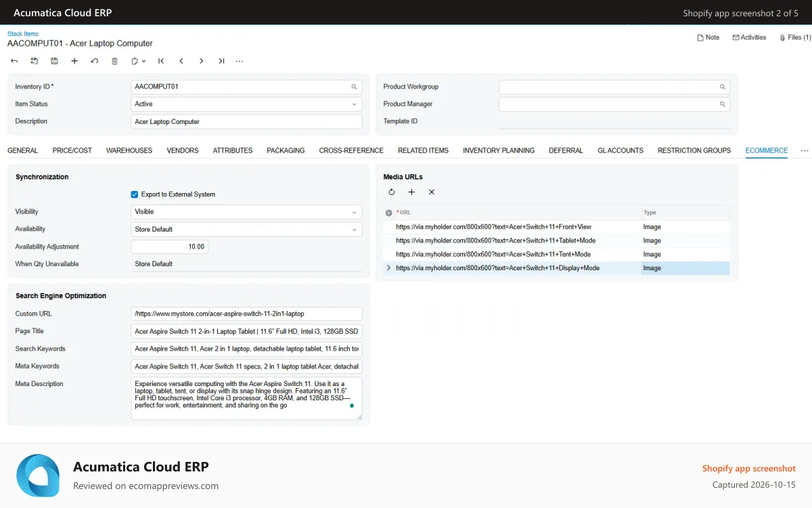The width and height of the screenshot is (812, 508).
Task: Expand the Display+Mode row arrow
Action: click(x=388, y=268)
